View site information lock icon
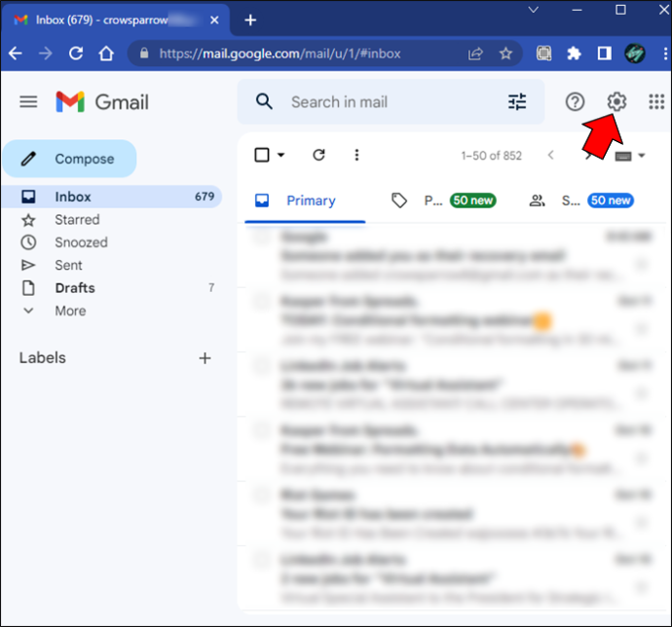 coord(144,54)
